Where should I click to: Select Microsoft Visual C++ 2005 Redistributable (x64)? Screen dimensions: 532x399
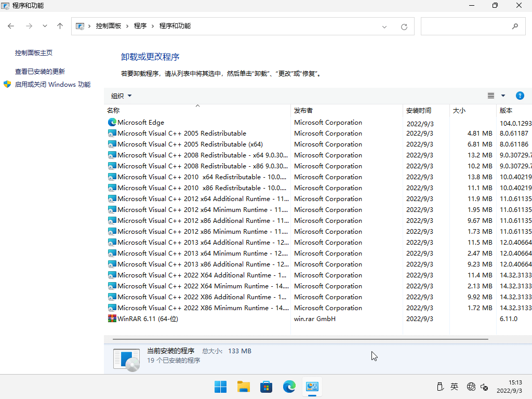coord(190,144)
